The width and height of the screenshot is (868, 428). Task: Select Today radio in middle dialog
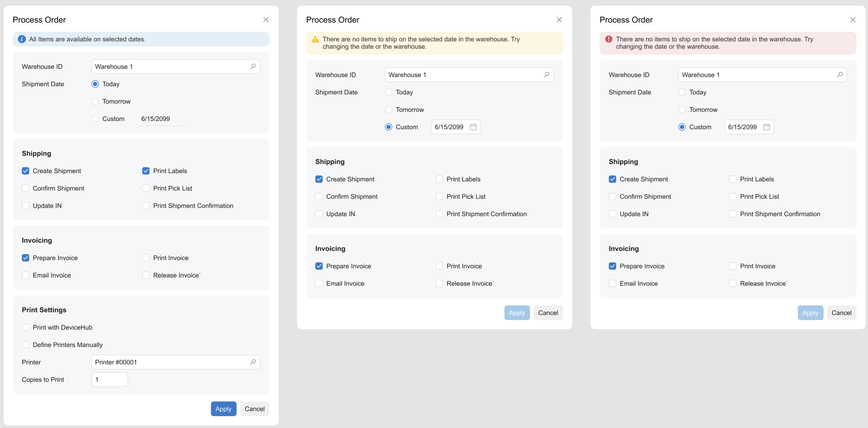388,92
